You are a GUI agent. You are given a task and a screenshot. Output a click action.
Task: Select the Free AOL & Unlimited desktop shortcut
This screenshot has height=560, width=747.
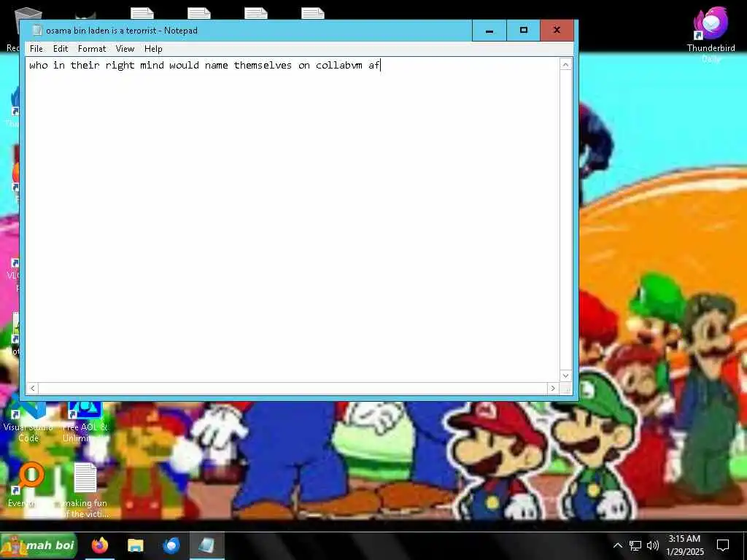85,423
